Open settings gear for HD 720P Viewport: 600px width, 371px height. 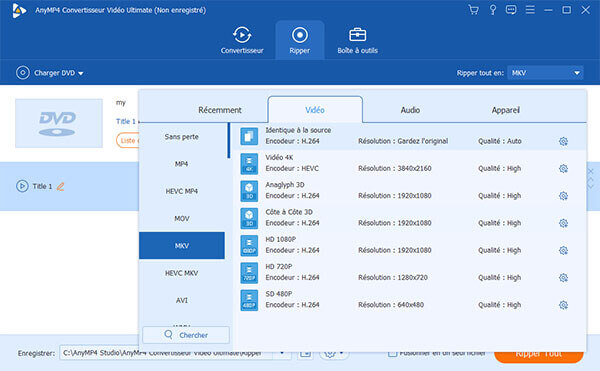(x=563, y=278)
